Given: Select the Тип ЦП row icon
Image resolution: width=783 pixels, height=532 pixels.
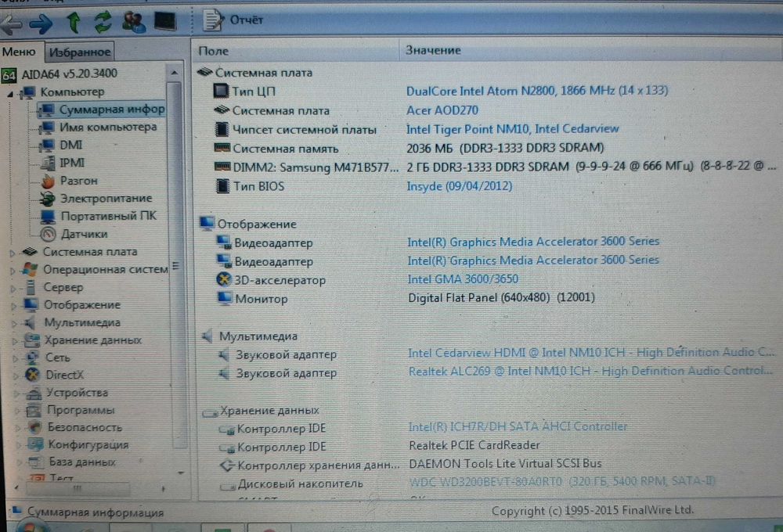Looking at the screenshot, I should 222,91.
